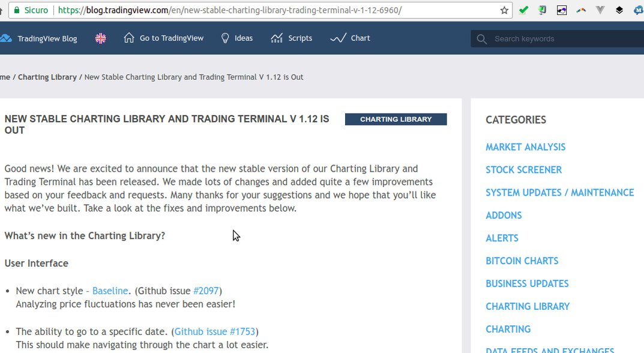The height and width of the screenshot is (353, 644).
Task: Open Charting Library breadcrumb link
Action: (x=47, y=77)
